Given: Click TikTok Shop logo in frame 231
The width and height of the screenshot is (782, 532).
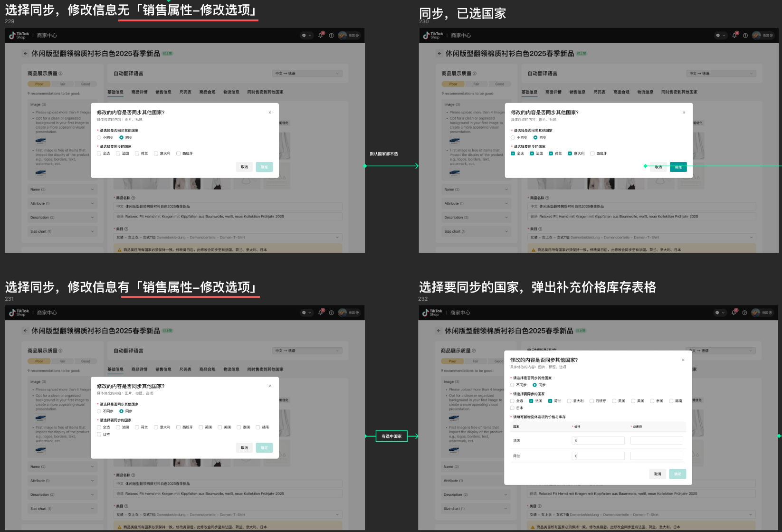Looking at the screenshot, I should 19,313.
